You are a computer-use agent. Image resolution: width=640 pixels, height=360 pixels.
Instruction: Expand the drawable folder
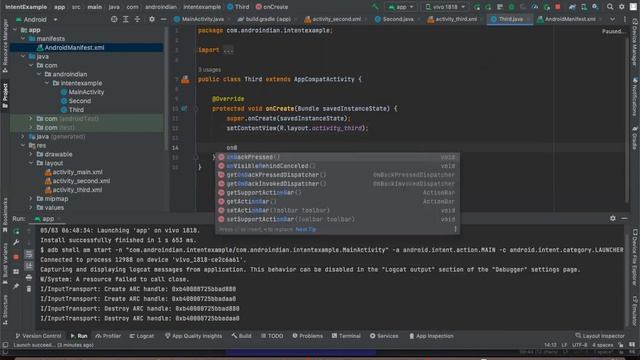point(31,154)
